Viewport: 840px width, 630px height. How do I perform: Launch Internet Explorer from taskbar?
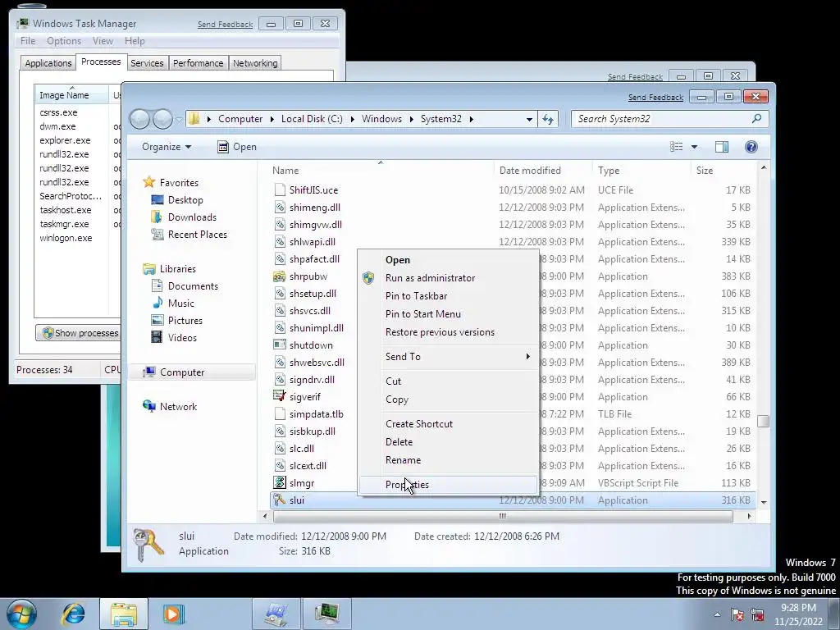click(x=73, y=614)
